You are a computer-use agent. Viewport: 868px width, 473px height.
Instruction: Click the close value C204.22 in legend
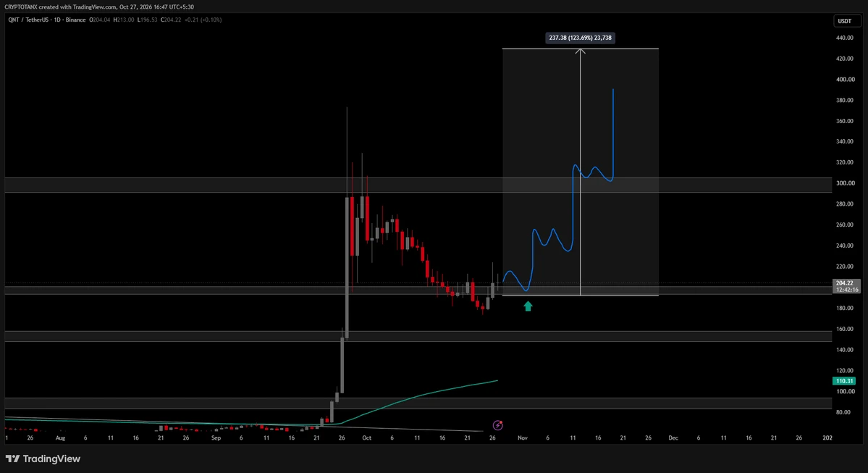171,20
